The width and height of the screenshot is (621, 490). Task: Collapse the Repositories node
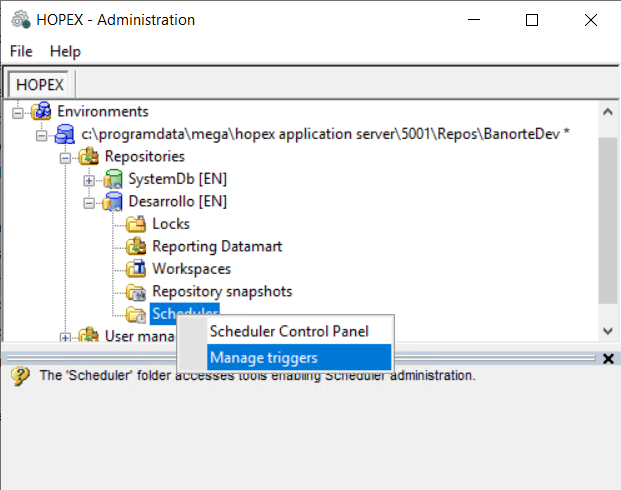pyautogui.click(x=65, y=158)
